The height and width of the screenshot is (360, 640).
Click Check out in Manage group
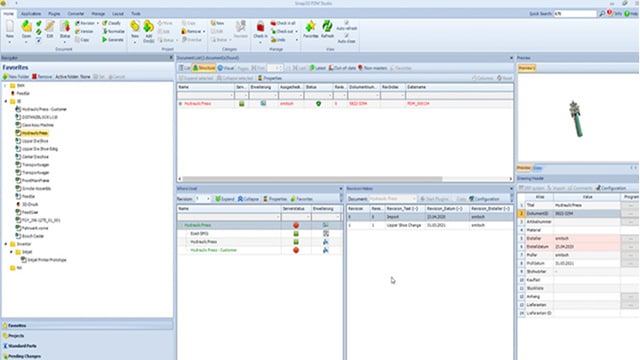coord(282,31)
